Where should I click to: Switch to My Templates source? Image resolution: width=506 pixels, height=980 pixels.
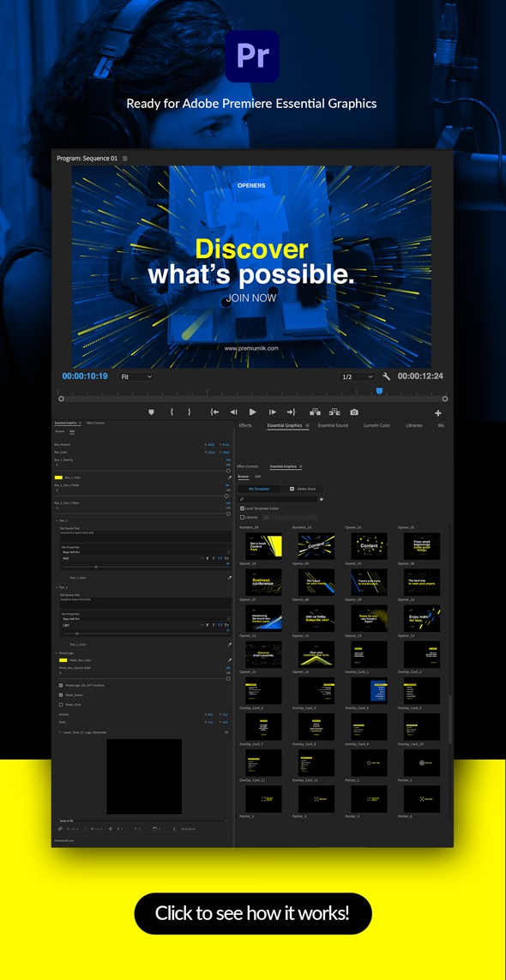259,489
